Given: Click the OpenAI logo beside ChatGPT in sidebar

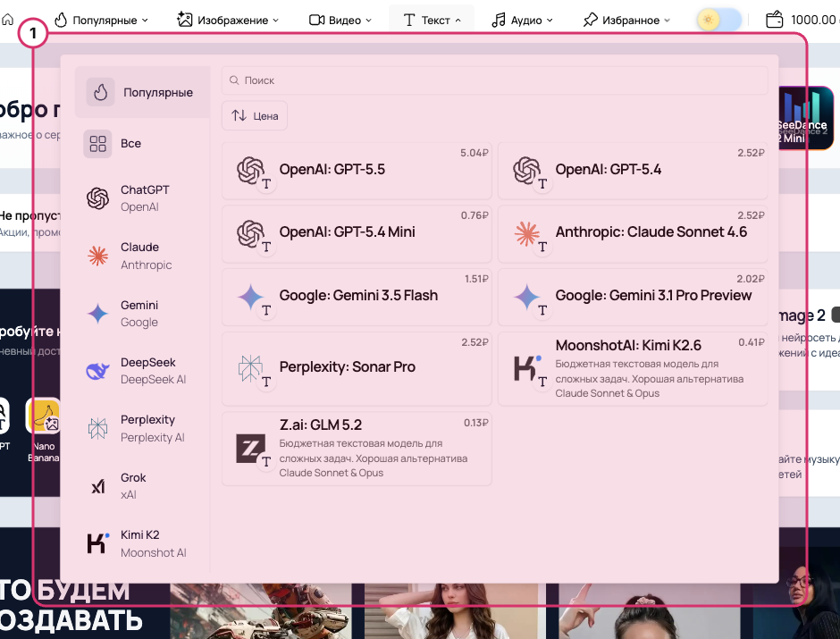Looking at the screenshot, I should [97, 198].
